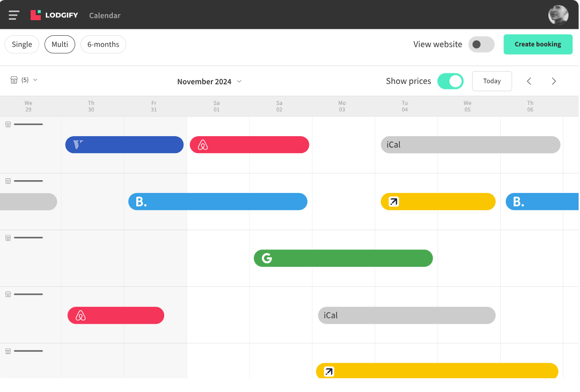Open the Booking.com reservation starting October 31
The image size is (580, 392).
point(217,201)
